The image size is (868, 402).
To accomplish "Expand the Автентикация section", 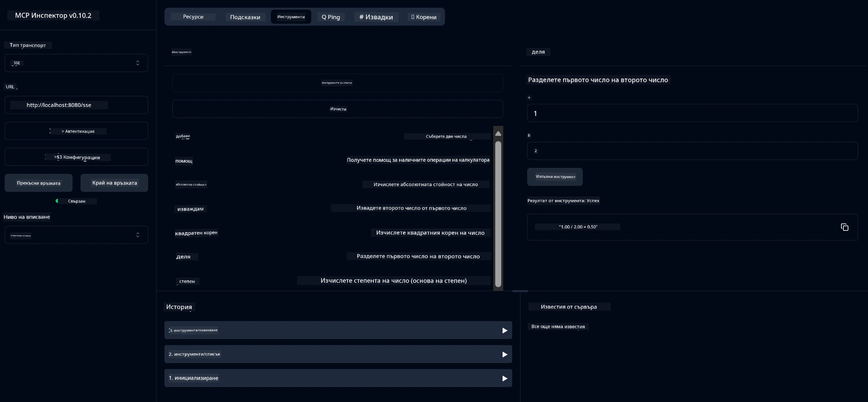I will [x=76, y=131].
